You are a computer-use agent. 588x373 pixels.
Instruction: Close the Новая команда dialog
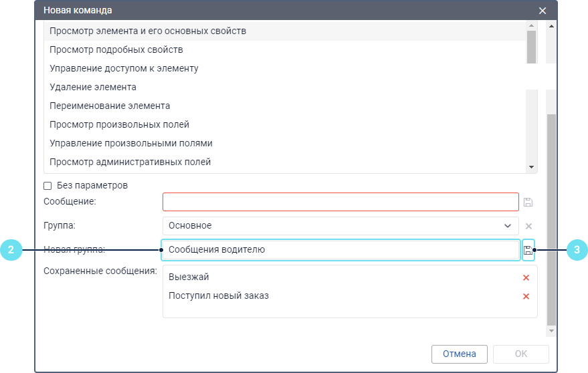(x=543, y=11)
